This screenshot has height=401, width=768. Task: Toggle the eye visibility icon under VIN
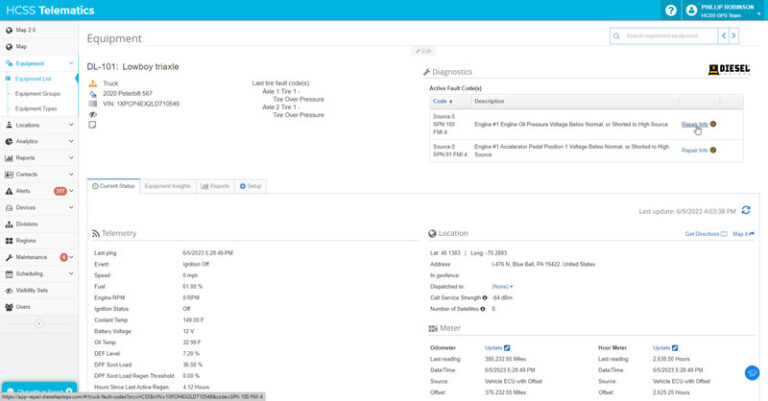[92, 115]
